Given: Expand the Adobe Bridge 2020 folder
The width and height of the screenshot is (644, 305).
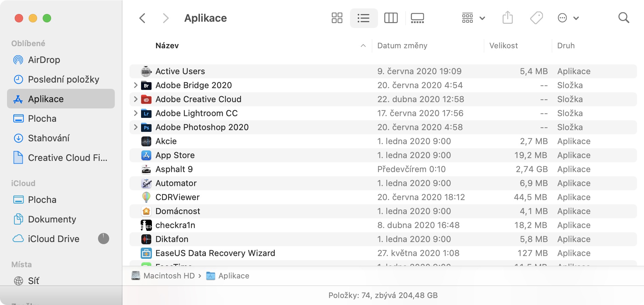Looking at the screenshot, I should [x=135, y=85].
